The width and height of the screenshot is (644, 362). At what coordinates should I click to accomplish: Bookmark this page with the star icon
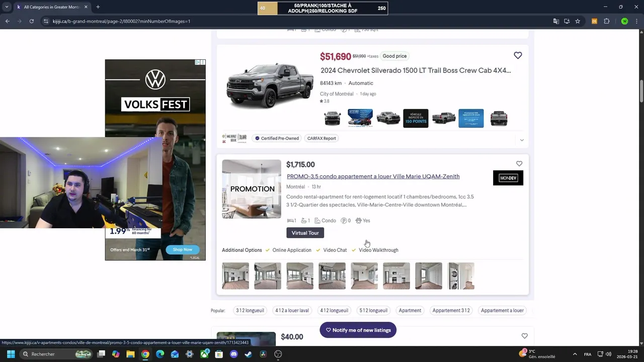tap(578, 21)
